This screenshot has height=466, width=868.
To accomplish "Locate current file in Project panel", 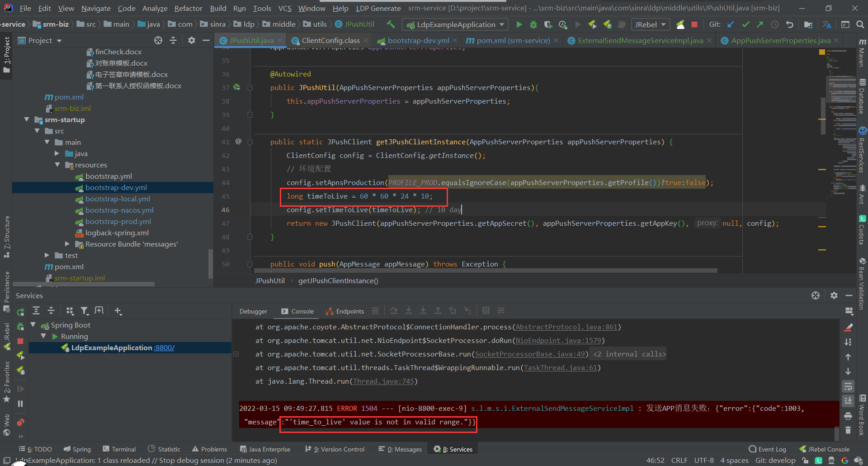I will pyautogui.click(x=158, y=41).
